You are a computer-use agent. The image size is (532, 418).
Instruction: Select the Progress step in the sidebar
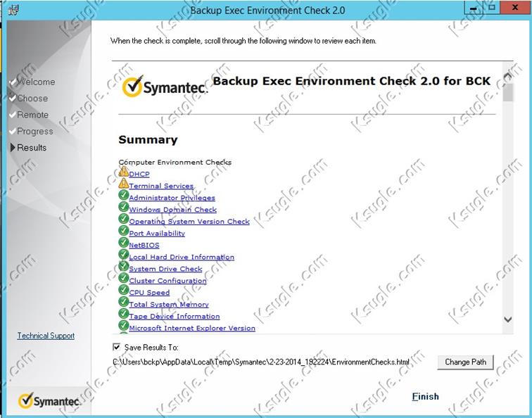[35, 132]
